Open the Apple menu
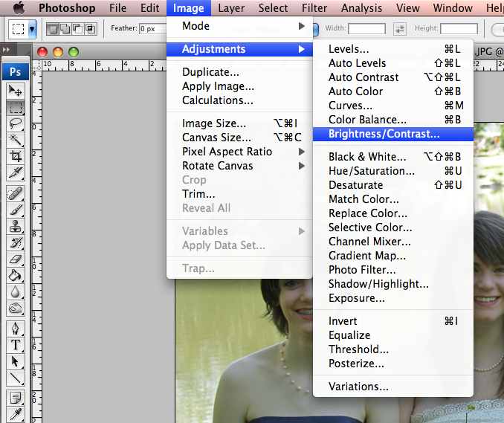The width and height of the screenshot is (504, 423). pyautogui.click(x=19, y=7)
